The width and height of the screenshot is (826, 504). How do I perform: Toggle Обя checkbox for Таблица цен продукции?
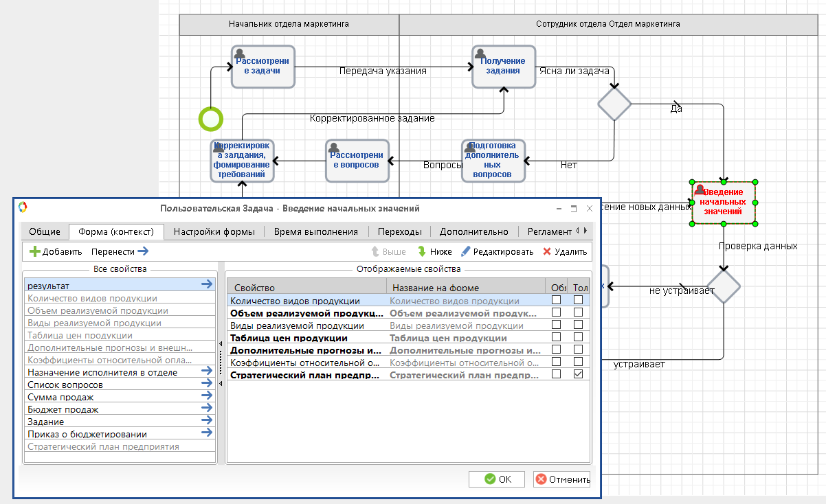(x=556, y=338)
